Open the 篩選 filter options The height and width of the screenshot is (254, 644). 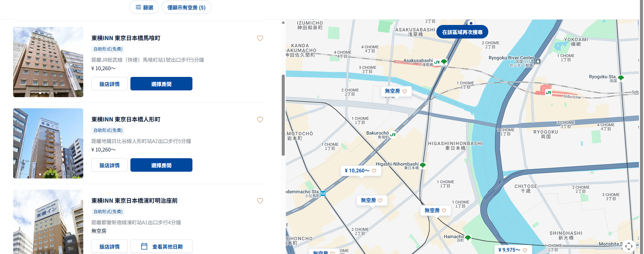tap(144, 7)
